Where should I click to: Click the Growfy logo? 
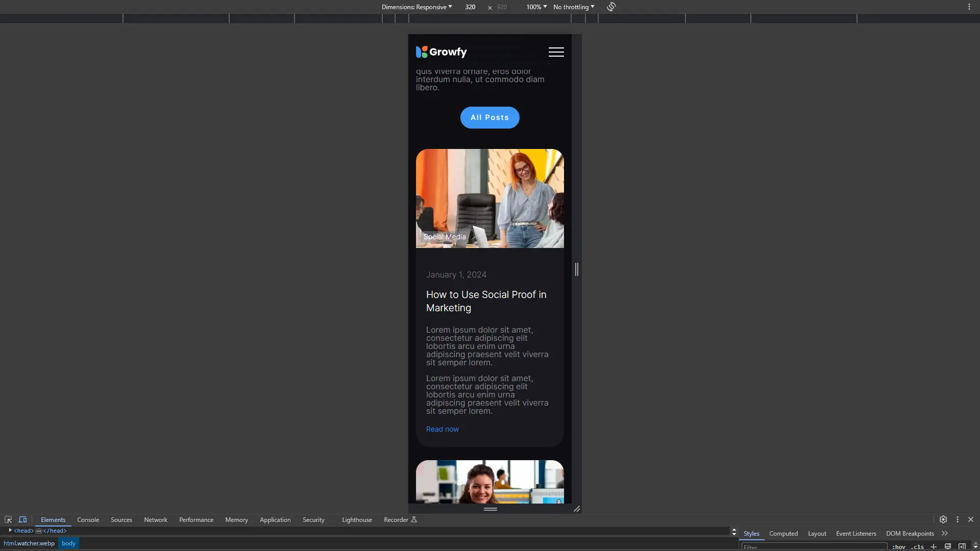pos(441,52)
